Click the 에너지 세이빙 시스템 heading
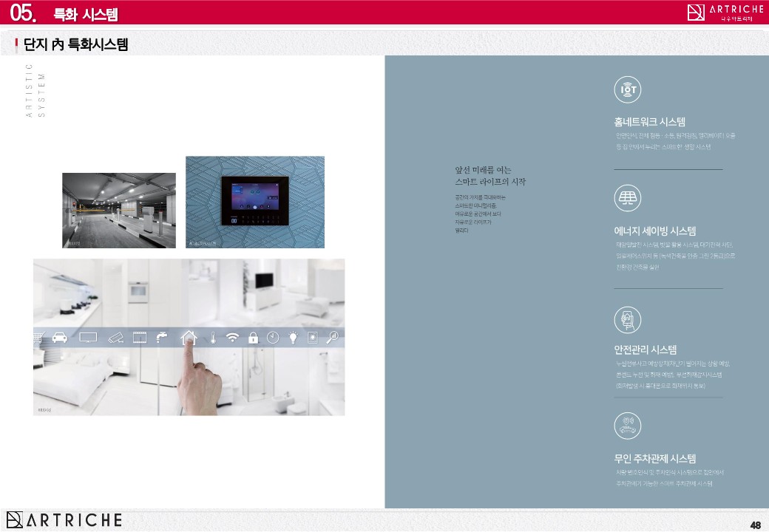This screenshot has height=532, width=769. tap(654, 231)
